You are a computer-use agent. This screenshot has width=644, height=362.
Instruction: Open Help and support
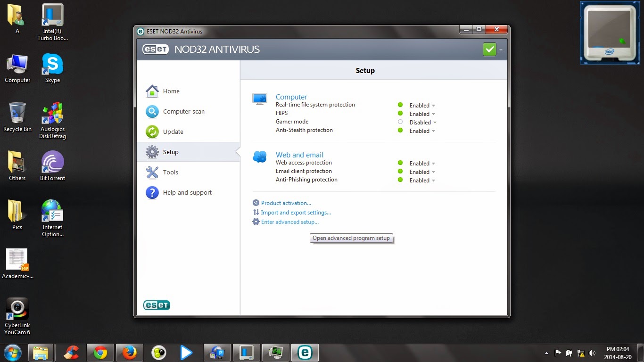pyautogui.click(x=188, y=192)
